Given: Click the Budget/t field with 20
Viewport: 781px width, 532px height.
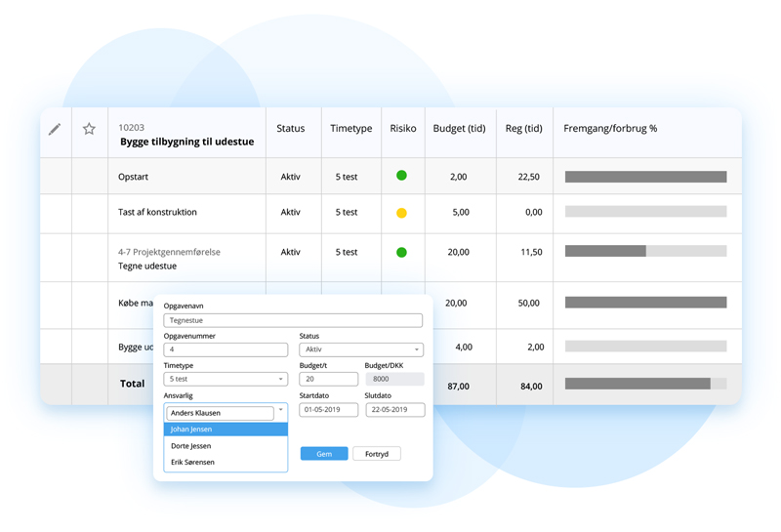Looking at the screenshot, I should pos(329,379).
